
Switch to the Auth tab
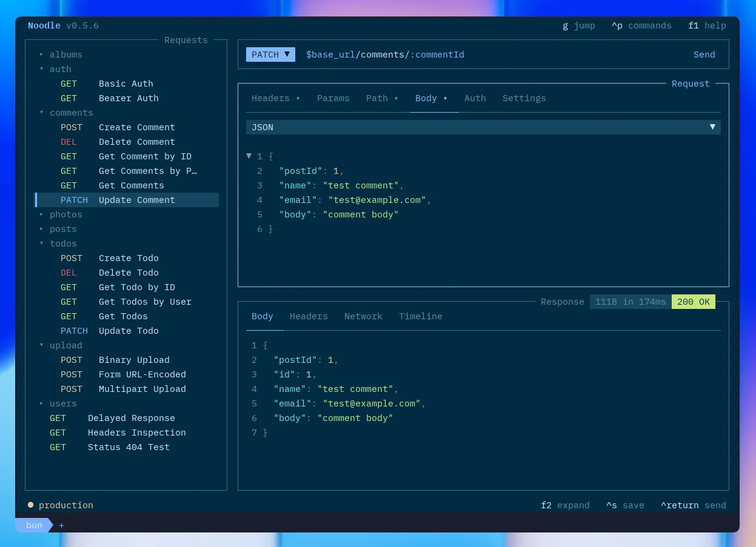[475, 98]
